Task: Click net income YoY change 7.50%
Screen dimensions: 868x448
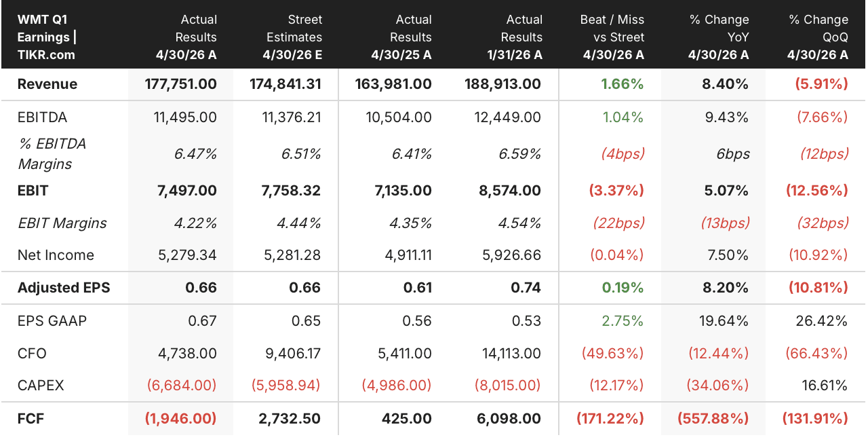Action: pos(728,255)
